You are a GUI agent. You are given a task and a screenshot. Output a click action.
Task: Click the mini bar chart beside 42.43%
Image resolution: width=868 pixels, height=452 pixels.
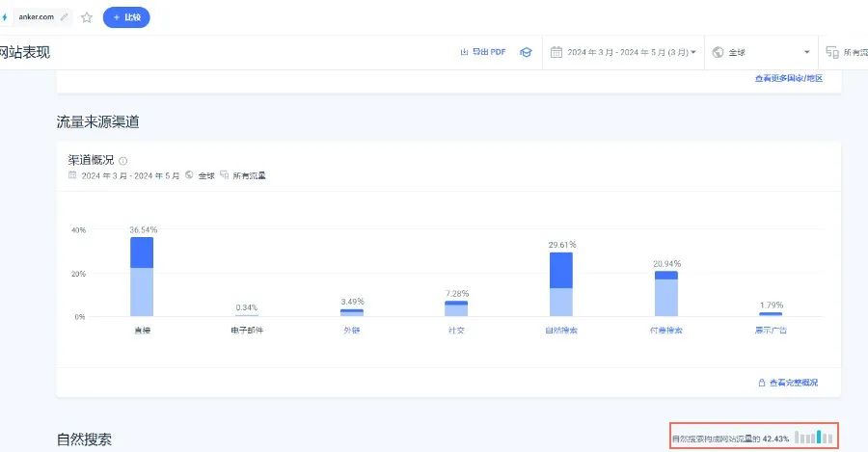(814, 438)
